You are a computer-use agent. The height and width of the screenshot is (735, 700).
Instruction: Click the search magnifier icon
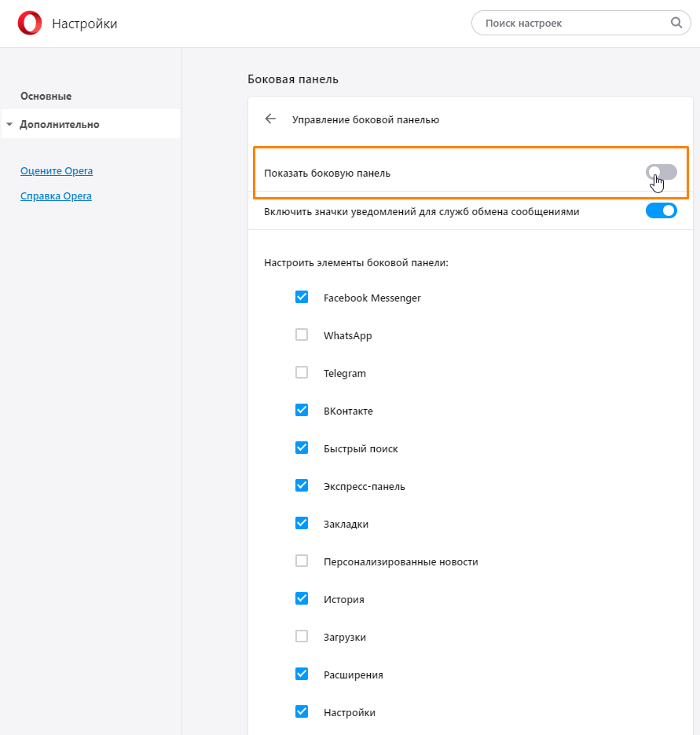676,23
